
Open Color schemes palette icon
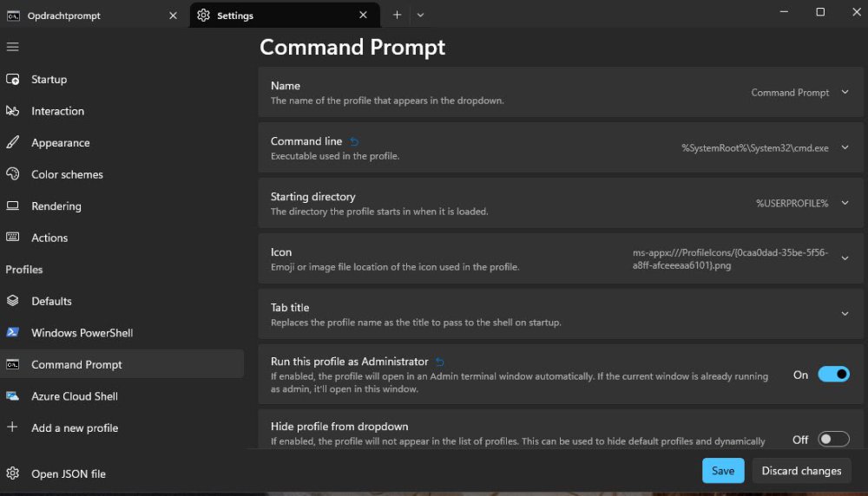click(x=13, y=174)
